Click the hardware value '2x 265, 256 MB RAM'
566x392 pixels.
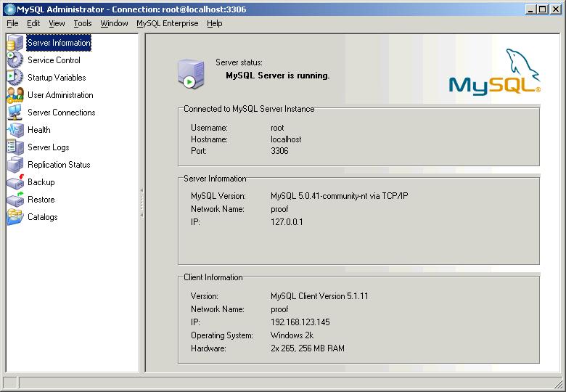click(308, 348)
